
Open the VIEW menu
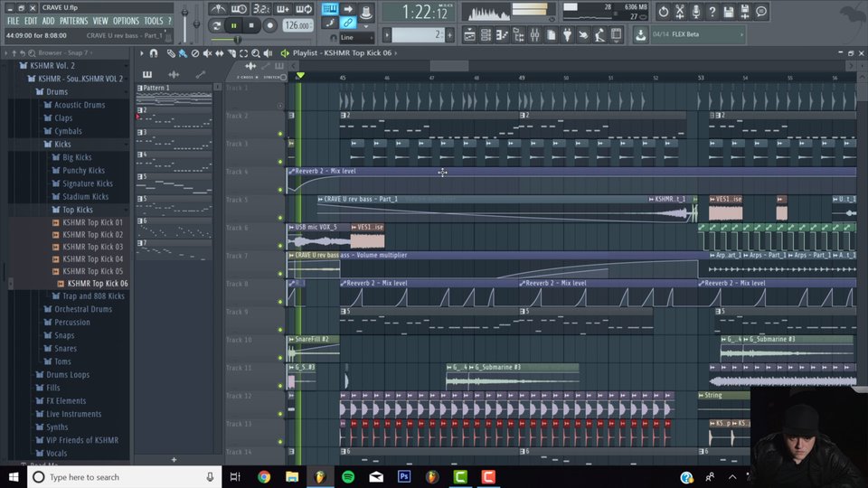pos(100,21)
